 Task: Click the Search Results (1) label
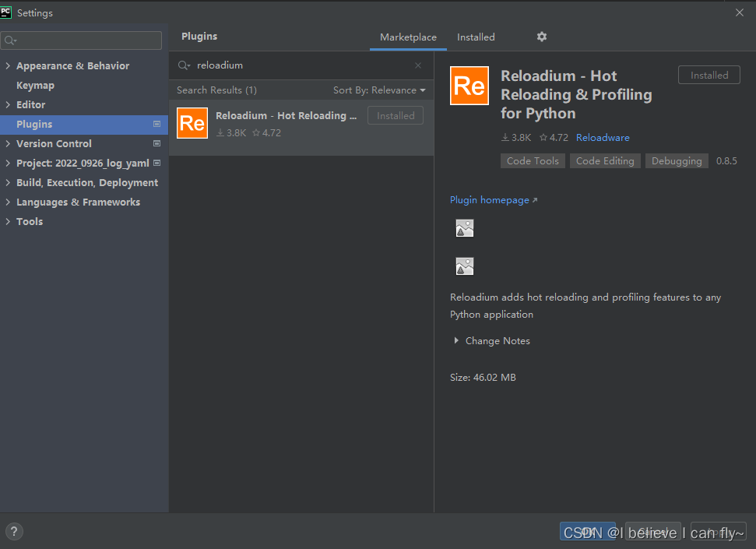[x=216, y=90]
